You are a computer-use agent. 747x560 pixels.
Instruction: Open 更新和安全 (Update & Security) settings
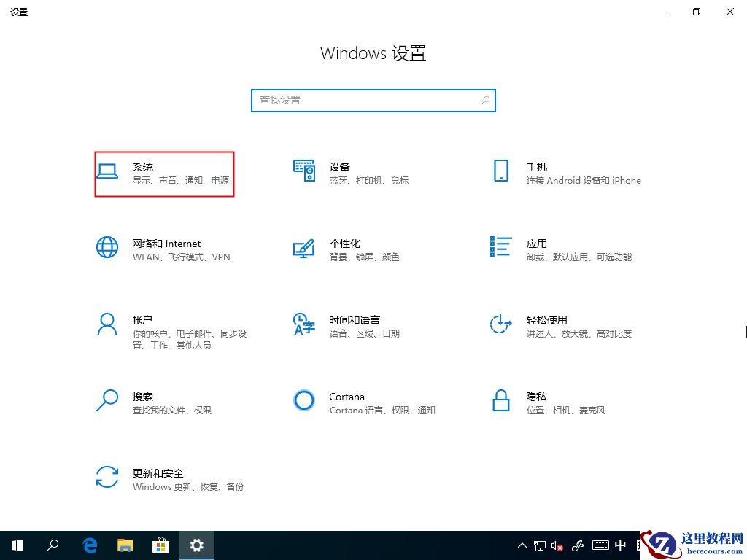(x=164, y=480)
